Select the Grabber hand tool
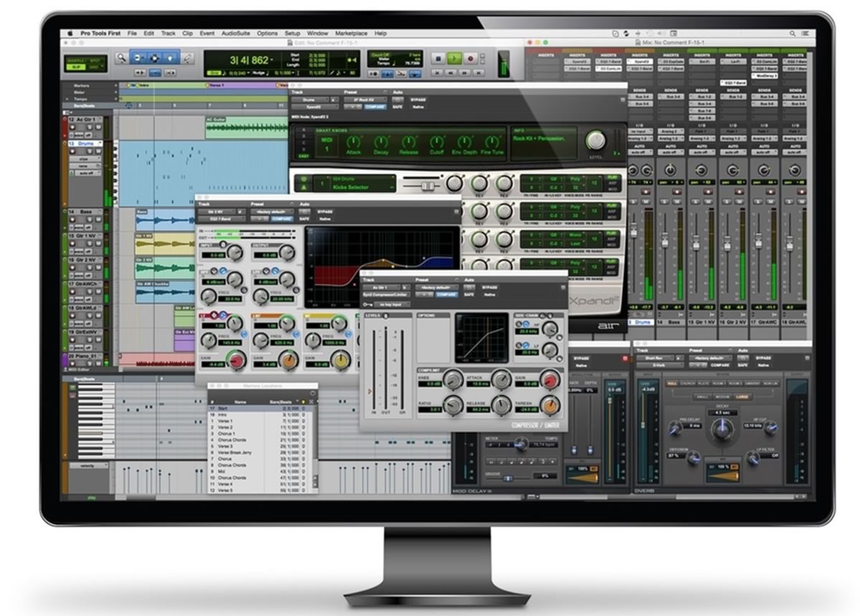The height and width of the screenshot is (616, 860). click(x=171, y=58)
